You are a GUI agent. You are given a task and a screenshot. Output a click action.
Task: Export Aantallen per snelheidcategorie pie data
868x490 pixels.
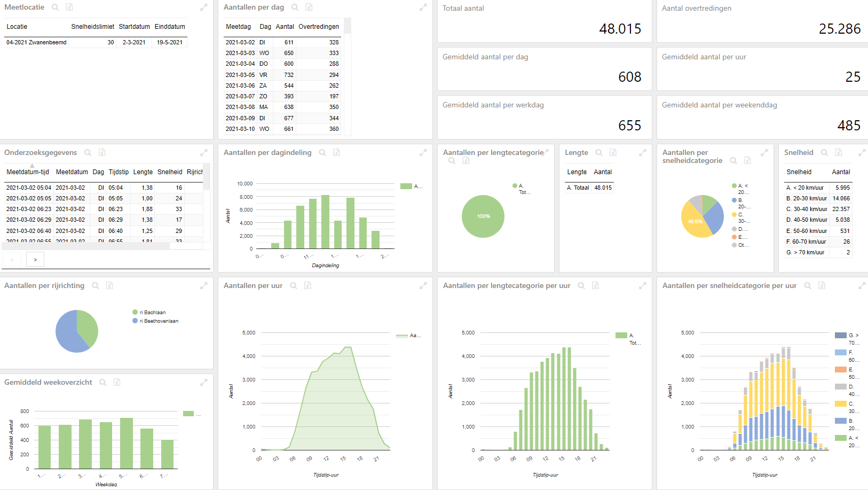748,161
